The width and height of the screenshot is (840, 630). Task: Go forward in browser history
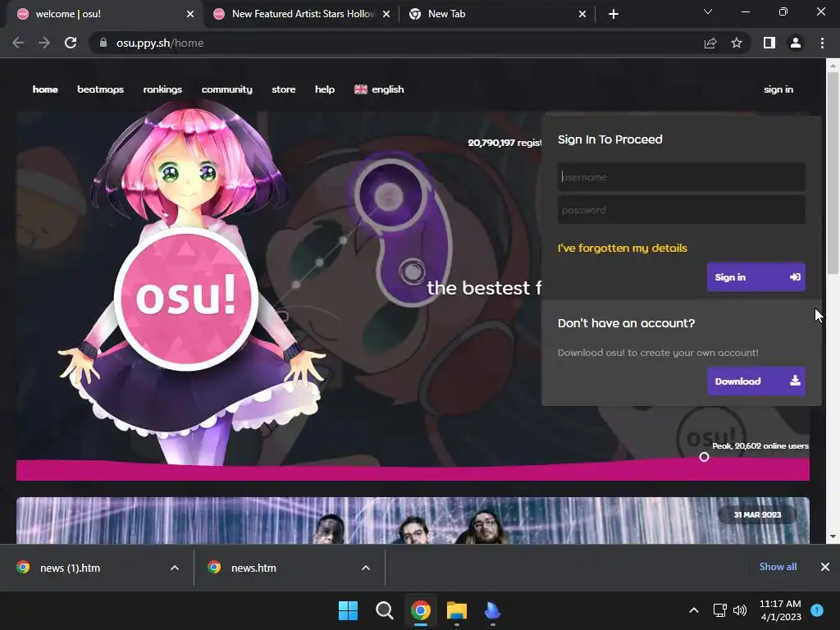[x=44, y=43]
